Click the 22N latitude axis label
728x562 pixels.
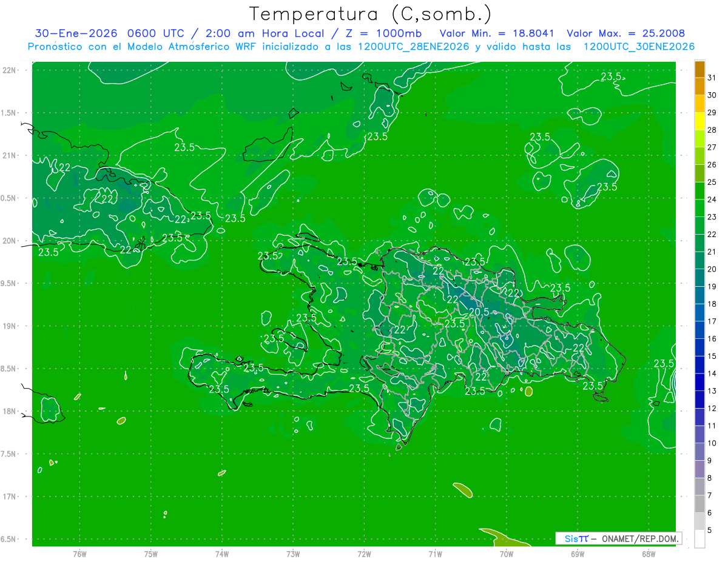pos(8,70)
